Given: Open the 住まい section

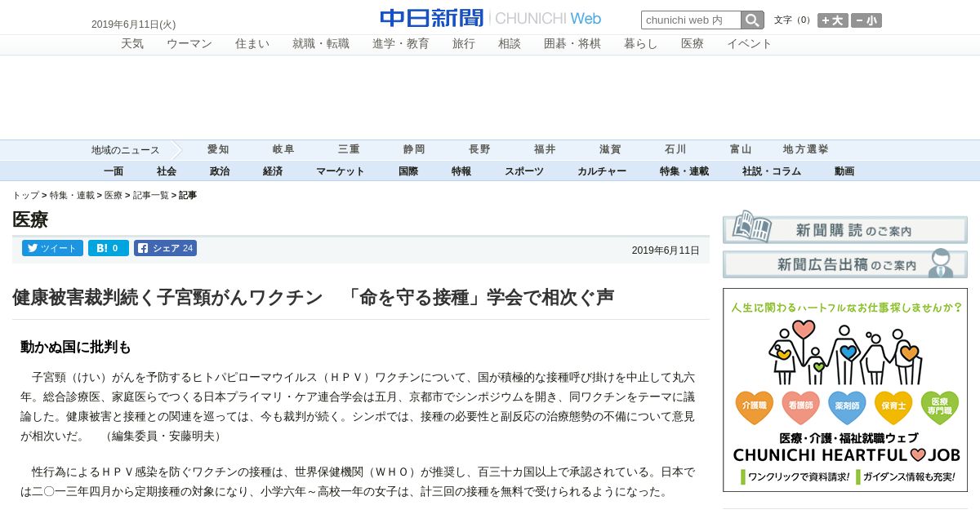Looking at the screenshot, I should click(x=252, y=44).
